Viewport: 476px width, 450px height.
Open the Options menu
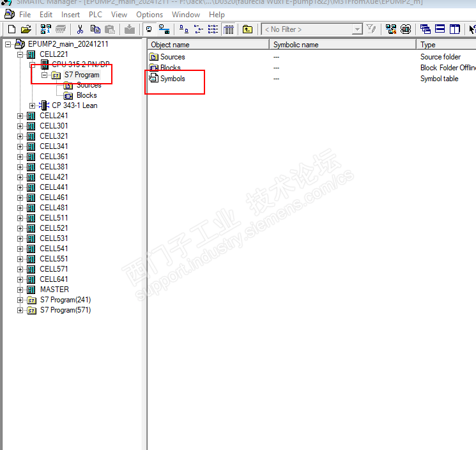pyautogui.click(x=150, y=15)
